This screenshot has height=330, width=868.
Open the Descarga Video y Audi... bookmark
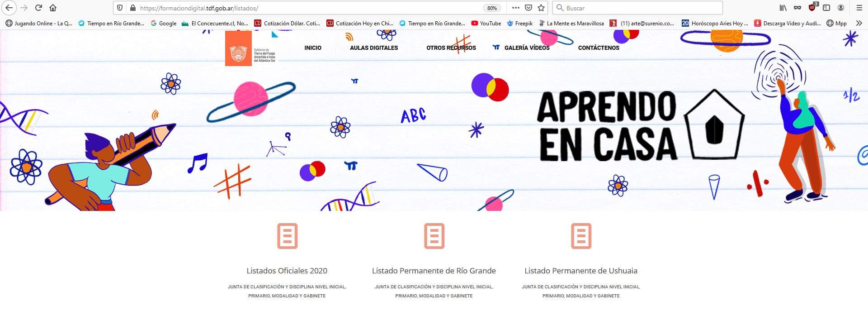point(788,23)
